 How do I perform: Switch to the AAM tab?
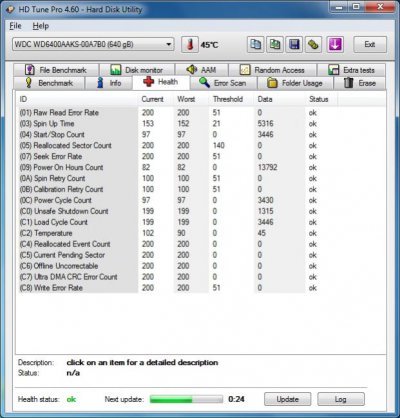[x=201, y=70]
